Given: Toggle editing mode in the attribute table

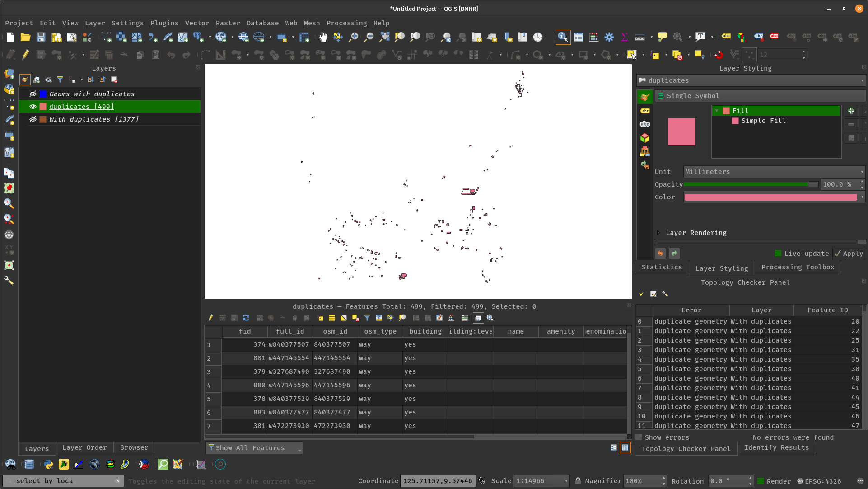Looking at the screenshot, I should [x=210, y=318].
